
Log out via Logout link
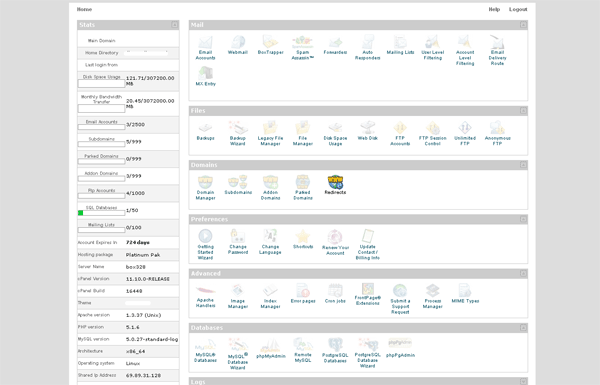518,9
